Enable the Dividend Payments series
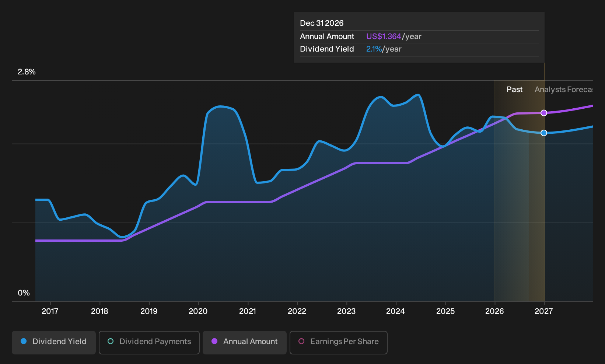This screenshot has height=364, width=605. click(x=149, y=342)
